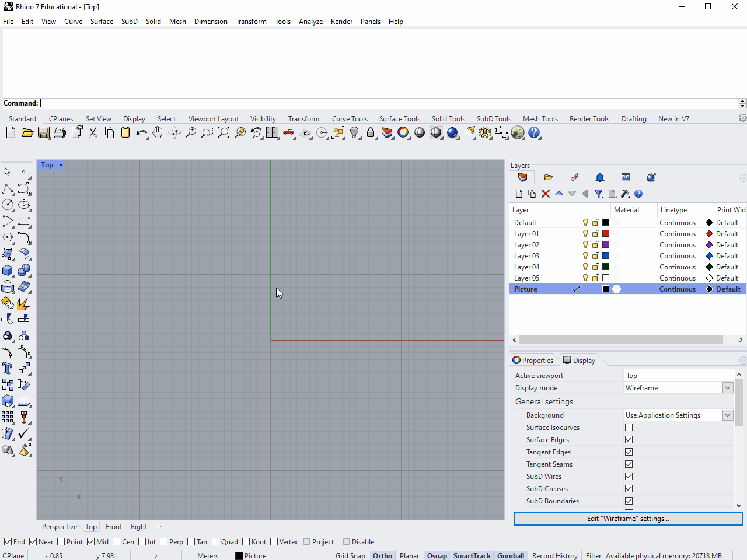Switch to the Display panel tab
Viewport: 747px width, 560px height.
tap(579, 360)
